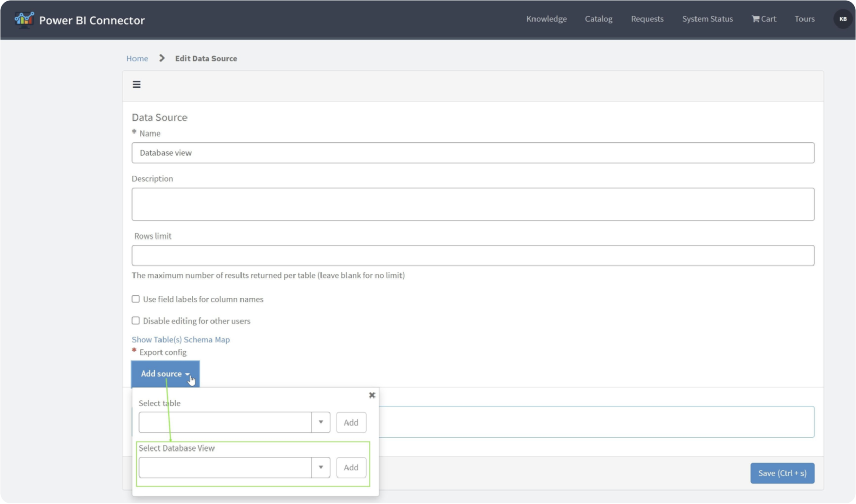The width and height of the screenshot is (856, 504).
Task: Open Show Table(s) Schema Map link
Action: coord(180,339)
